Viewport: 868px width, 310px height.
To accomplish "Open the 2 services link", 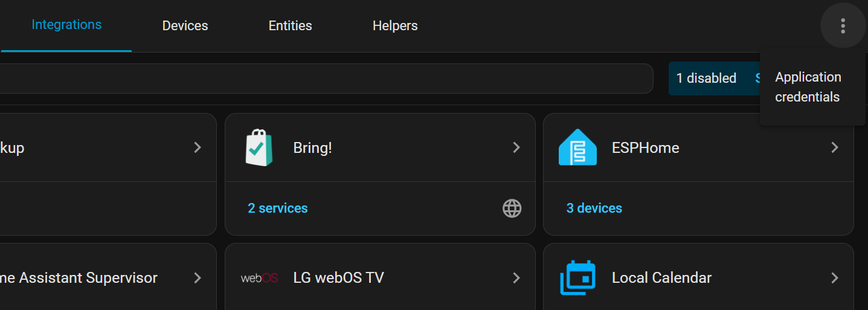I will point(277,208).
